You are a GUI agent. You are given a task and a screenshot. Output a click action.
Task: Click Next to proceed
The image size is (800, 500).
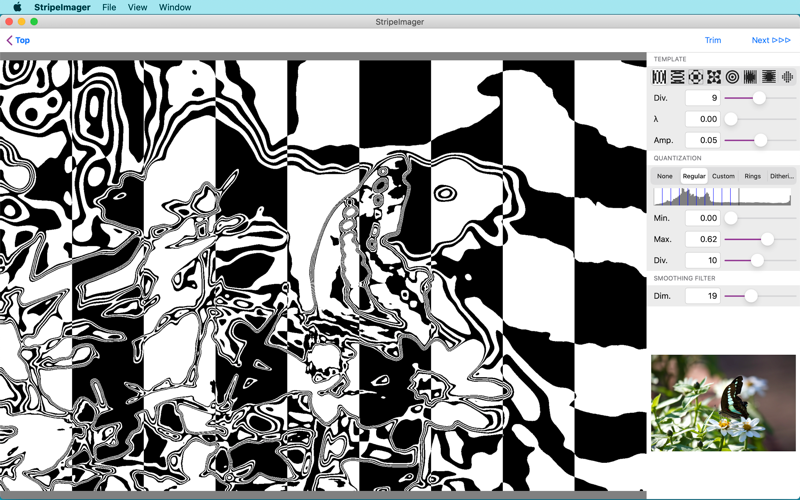point(771,40)
